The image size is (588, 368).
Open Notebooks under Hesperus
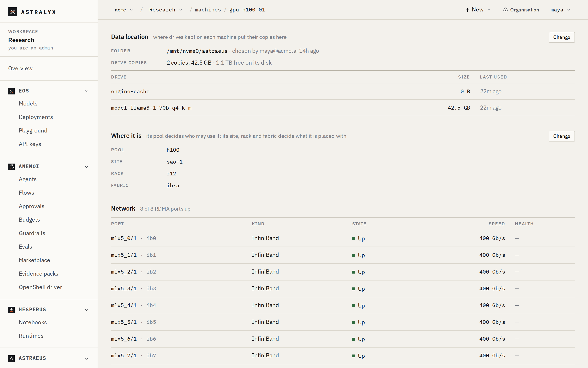33,322
